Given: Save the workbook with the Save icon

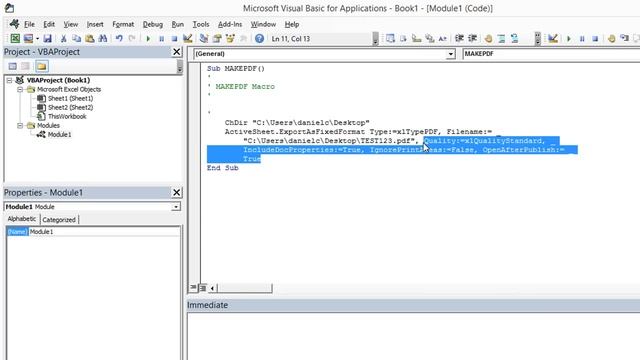Looking at the screenshot, I should coord(47,38).
